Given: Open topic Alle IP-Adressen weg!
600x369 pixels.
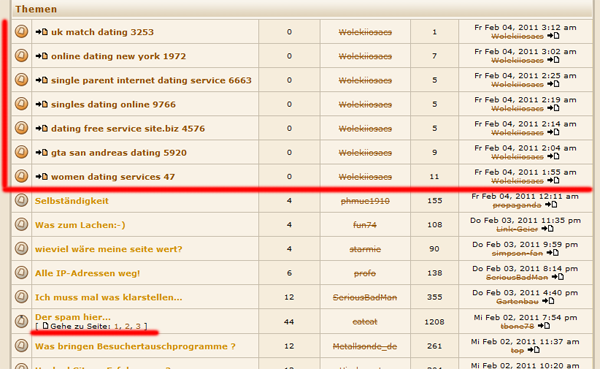Looking at the screenshot, I should point(88,273).
